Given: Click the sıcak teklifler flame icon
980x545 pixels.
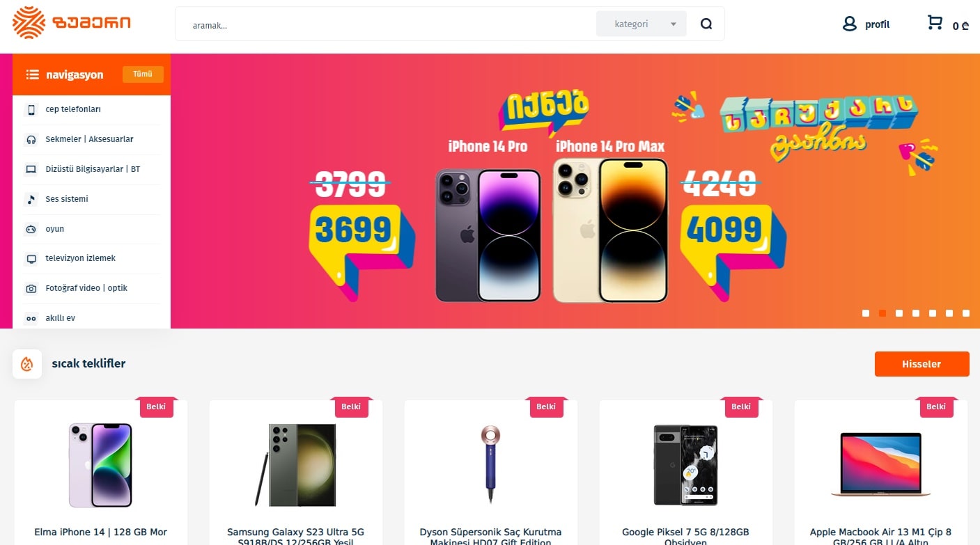Looking at the screenshot, I should click(x=27, y=364).
